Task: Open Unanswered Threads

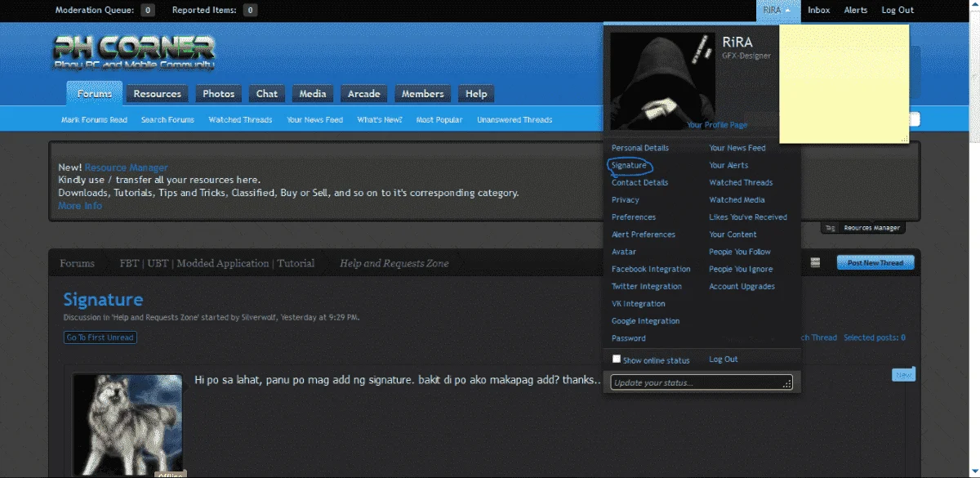Action: [514, 120]
